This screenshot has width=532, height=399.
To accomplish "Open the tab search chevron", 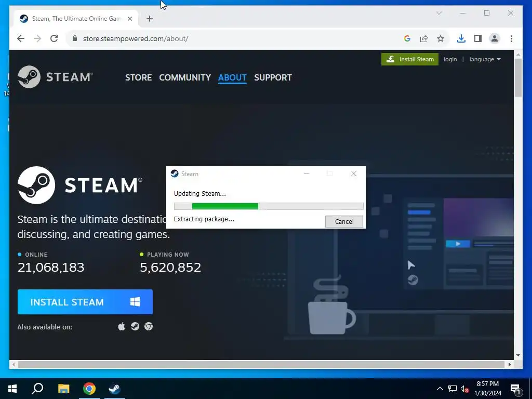I will click(x=438, y=13).
